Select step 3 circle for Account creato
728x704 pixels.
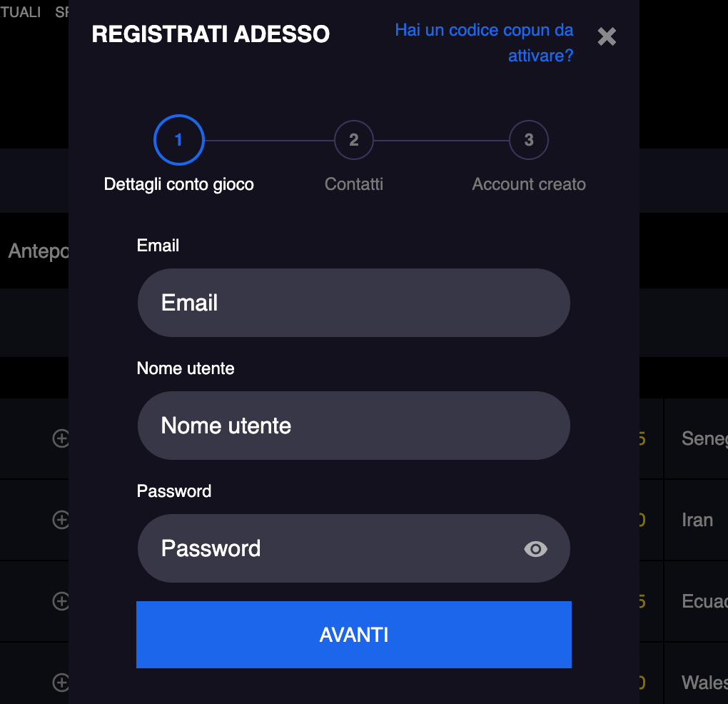[528, 140]
